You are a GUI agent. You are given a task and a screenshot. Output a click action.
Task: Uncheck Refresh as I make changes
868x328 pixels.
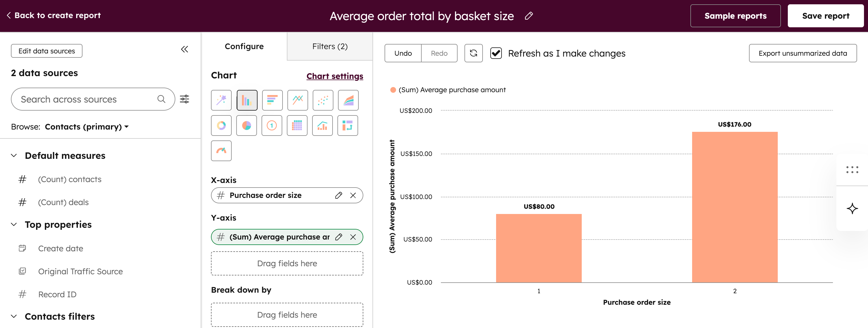pyautogui.click(x=496, y=53)
